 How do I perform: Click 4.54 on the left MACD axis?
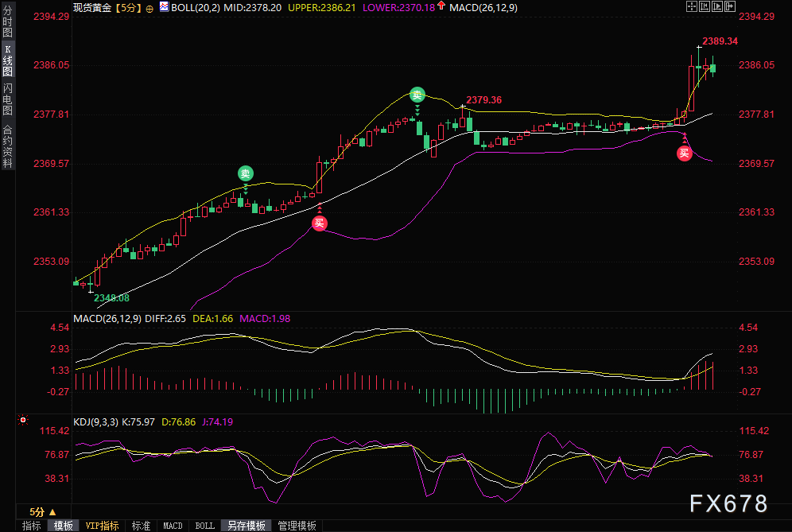60,328
